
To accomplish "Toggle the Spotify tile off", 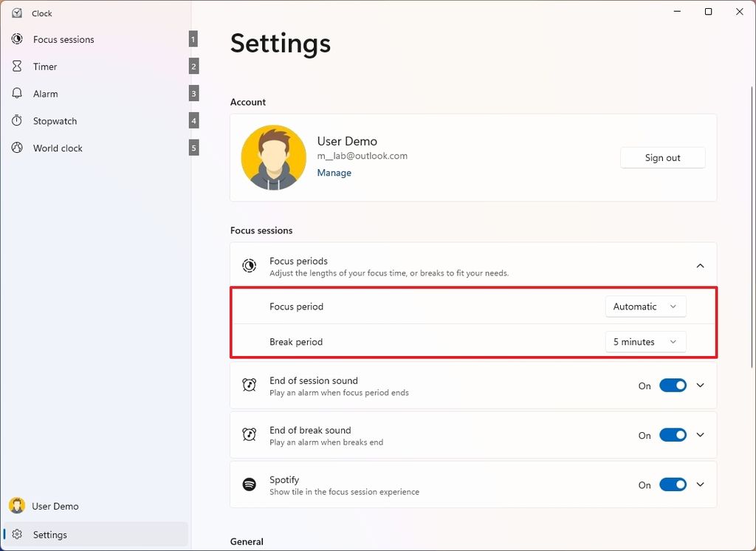I will 672,485.
